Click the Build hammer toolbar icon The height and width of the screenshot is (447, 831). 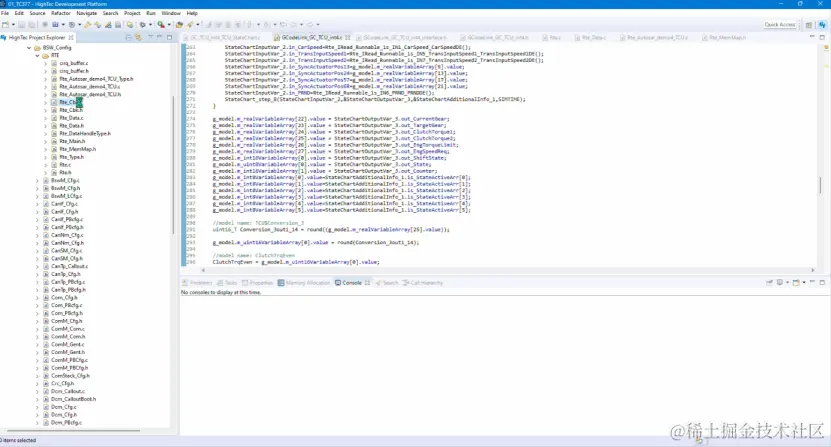pyautogui.click(x=87, y=24)
